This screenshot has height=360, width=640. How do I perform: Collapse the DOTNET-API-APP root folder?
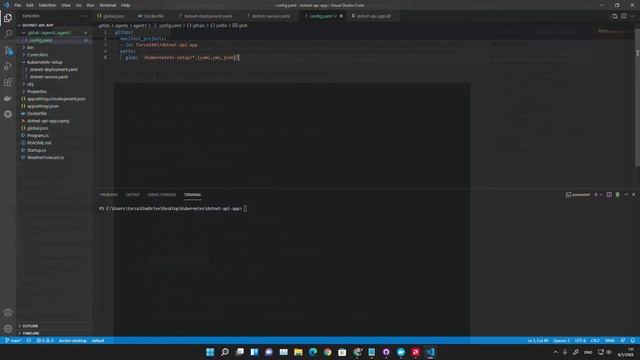(x=55, y=25)
